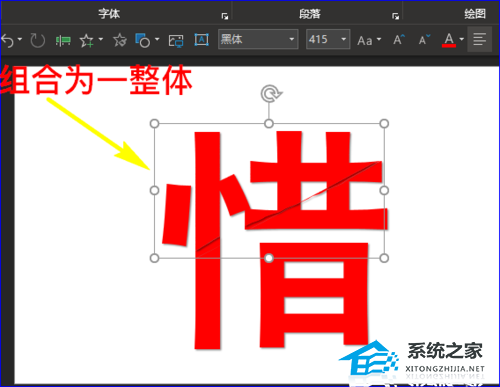Click the add-animation star icon
Image resolution: width=500 pixels, height=387 pixels.
click(x=87, y=41)
